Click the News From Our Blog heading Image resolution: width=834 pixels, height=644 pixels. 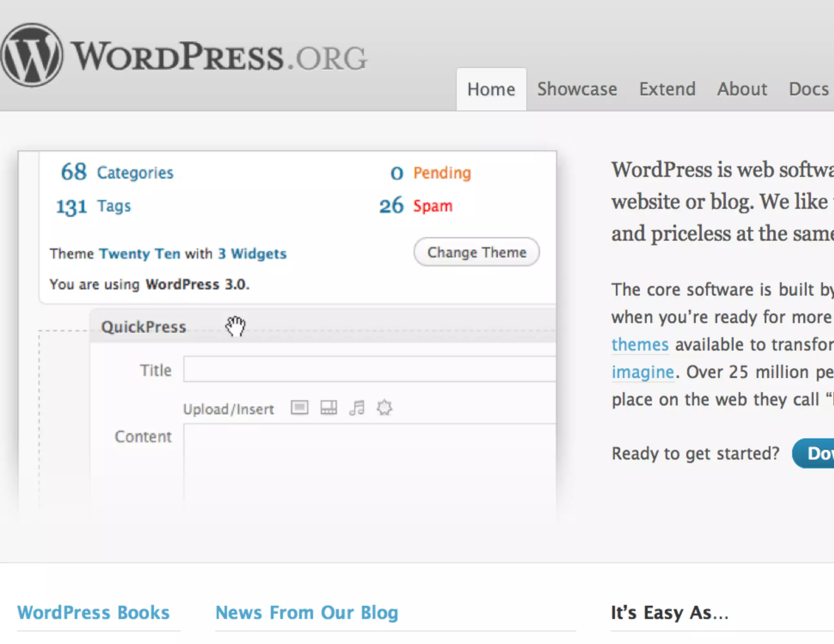[x=306, y=613]
